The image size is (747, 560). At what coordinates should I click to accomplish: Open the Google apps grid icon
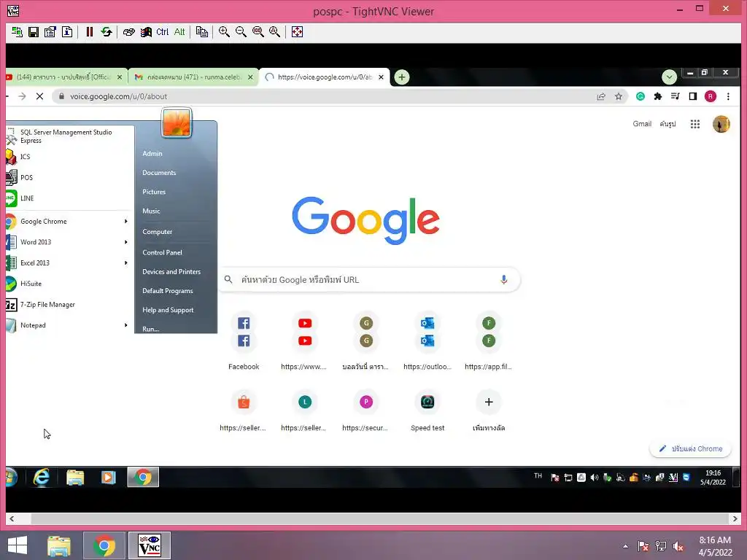point(695,124)
